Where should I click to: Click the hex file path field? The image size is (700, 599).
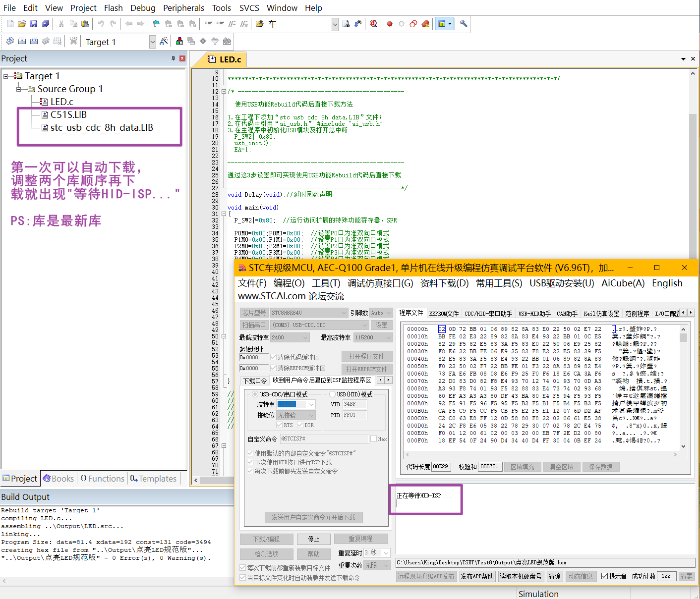[x=545, y=563]
